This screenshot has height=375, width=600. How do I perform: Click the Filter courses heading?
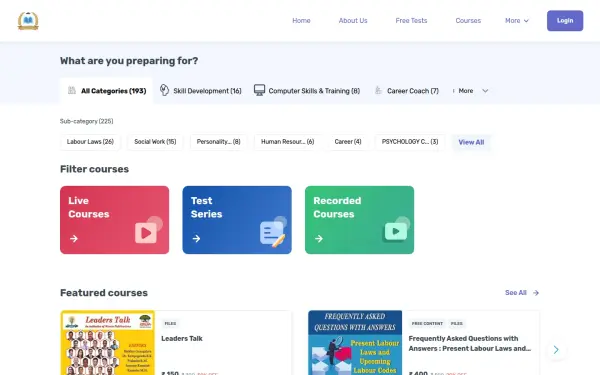tap(94, 169)
